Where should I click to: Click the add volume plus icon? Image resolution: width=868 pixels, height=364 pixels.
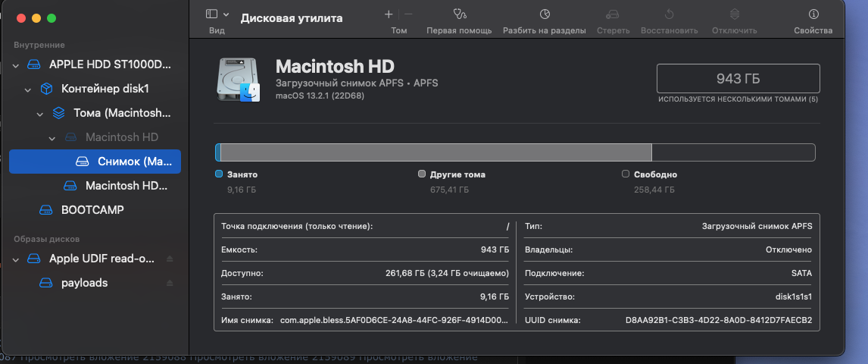389,14
